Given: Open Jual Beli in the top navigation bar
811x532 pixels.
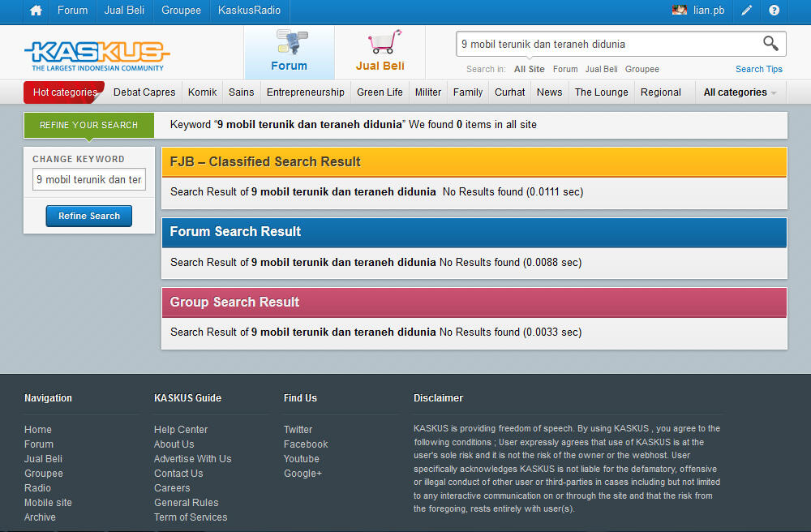Looking at the screenshot, I should 124,11.
